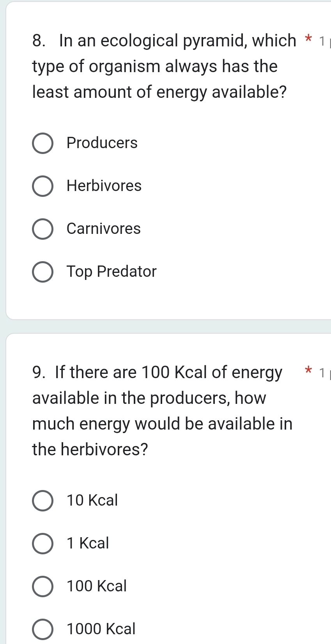The width and height of the screenshot is (331, 644).
Task: Click the Producers option label text
Action: point(102,143)
